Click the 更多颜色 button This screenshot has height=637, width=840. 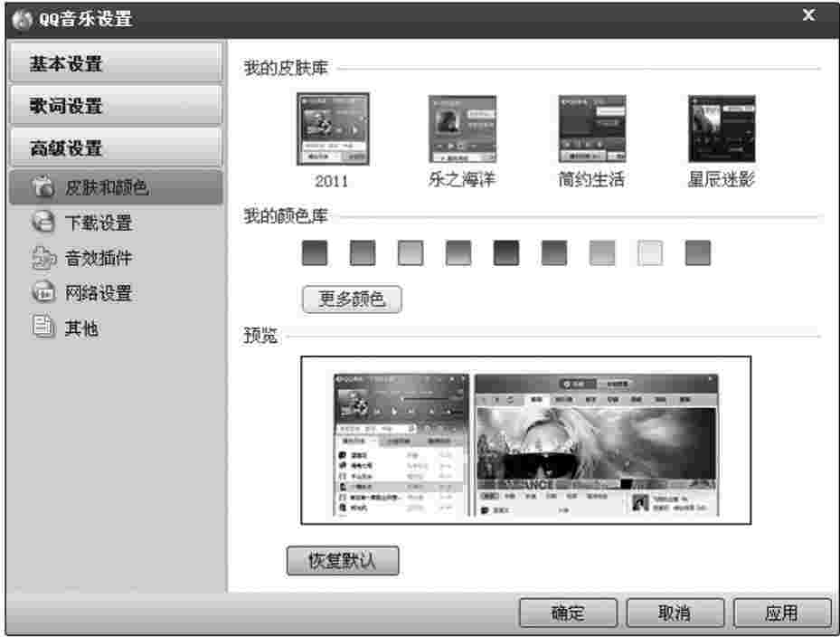[x=352, y=299]
